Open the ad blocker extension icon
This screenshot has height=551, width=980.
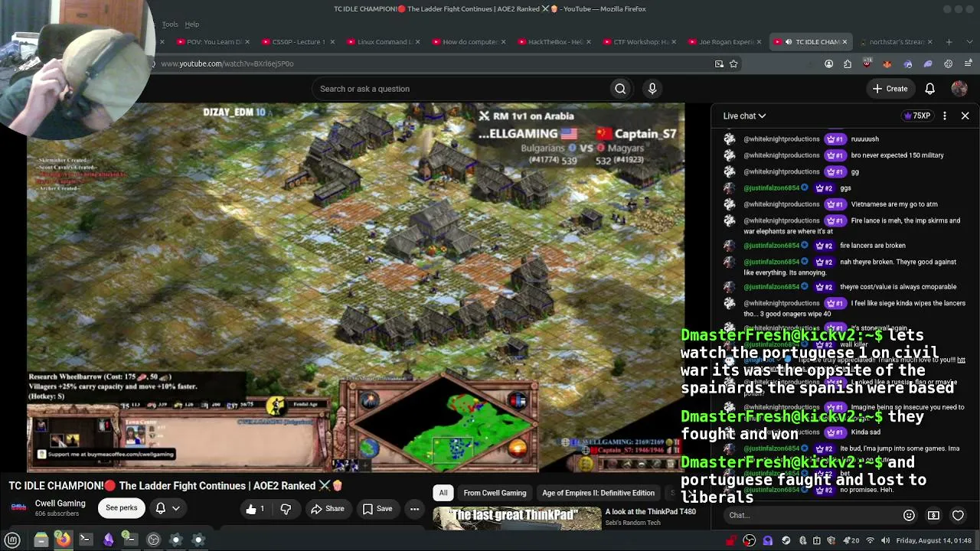[867, 64]
